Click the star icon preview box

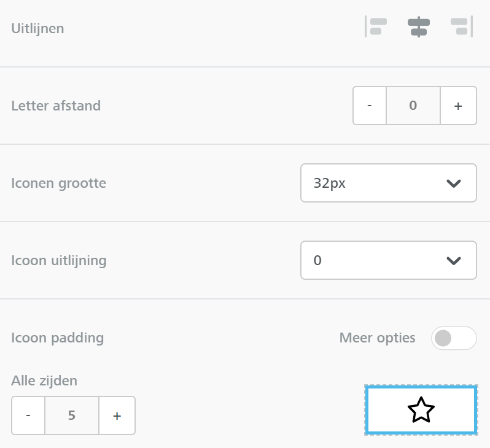pyautogui.click(x=421, y=410)
